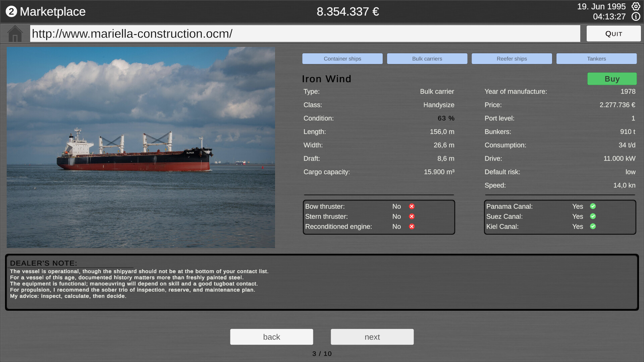
Task: Click the ship name Iron Wind
Action: (327, 79)
